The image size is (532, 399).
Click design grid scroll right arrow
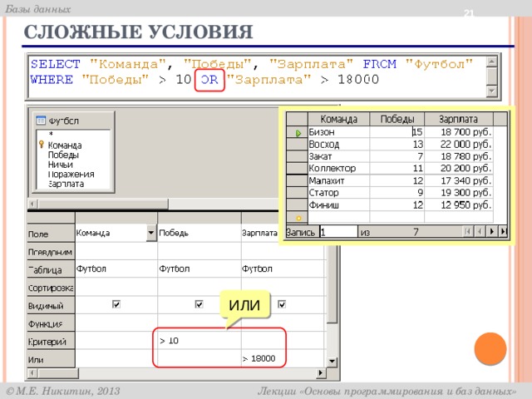coord(321,373)
